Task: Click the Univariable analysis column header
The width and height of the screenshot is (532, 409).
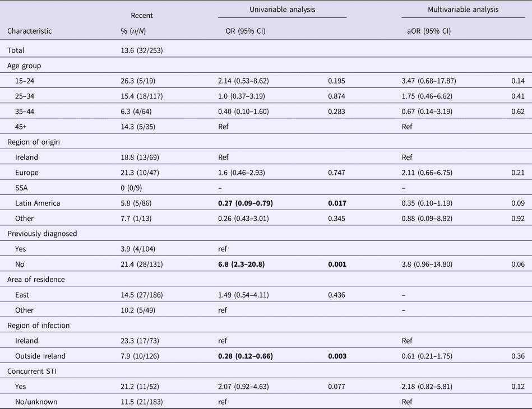Action: (x=282, y=10)
